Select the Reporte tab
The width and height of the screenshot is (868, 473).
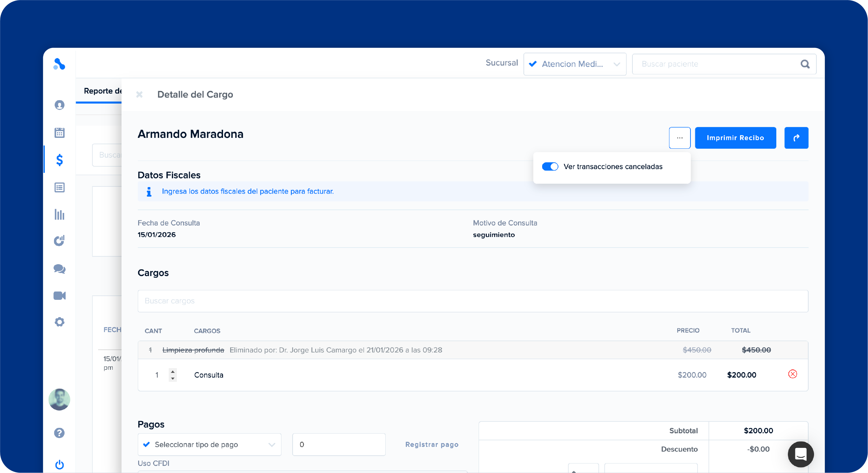tap(103, 91)
